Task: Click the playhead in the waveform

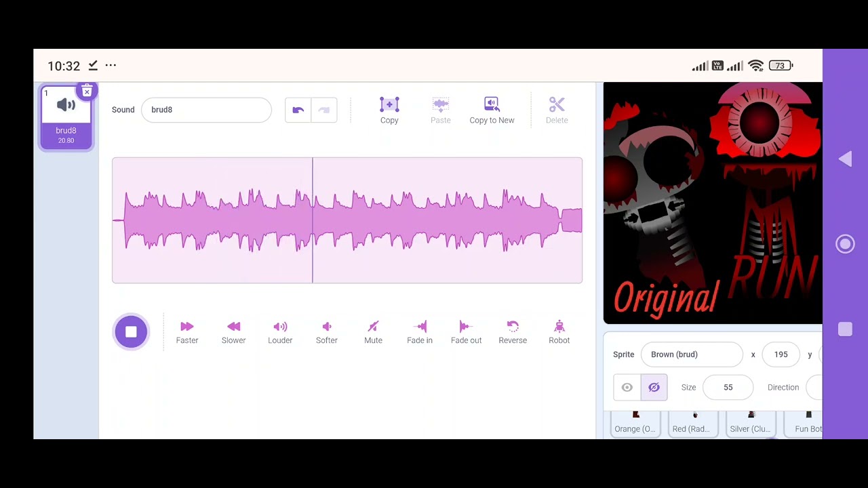Action: pyautogui.click(x=313, y=220)
